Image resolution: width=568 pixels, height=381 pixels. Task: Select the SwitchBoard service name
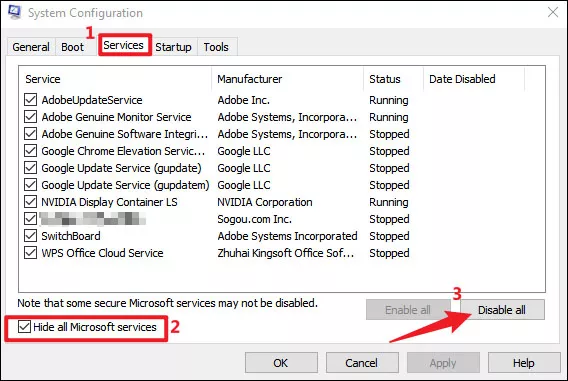[x=71, y=236]
